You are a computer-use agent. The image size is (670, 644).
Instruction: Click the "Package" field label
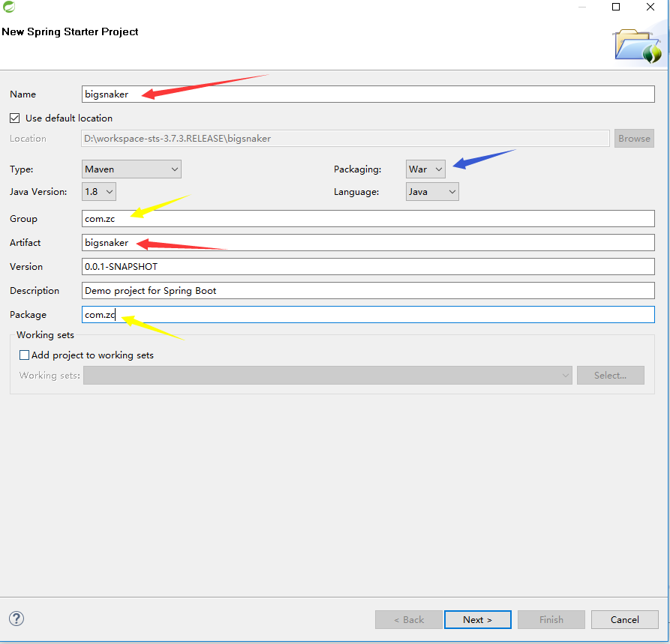tap(29, 315)
